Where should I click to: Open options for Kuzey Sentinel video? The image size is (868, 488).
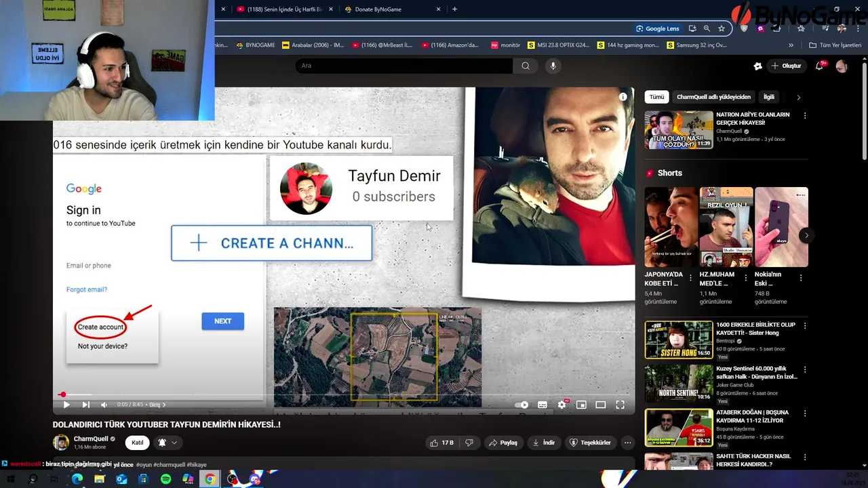[805, 370]
